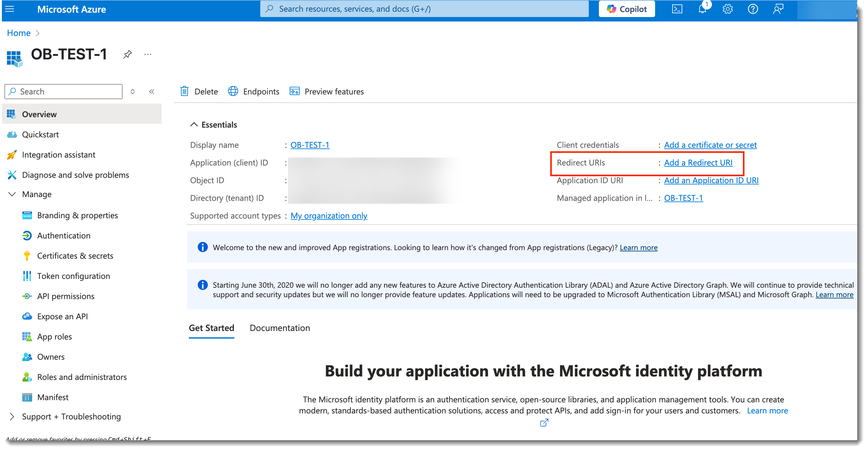Open the feedback person icon
Viewport: 868px width, 451px height.
pos(778,9)
